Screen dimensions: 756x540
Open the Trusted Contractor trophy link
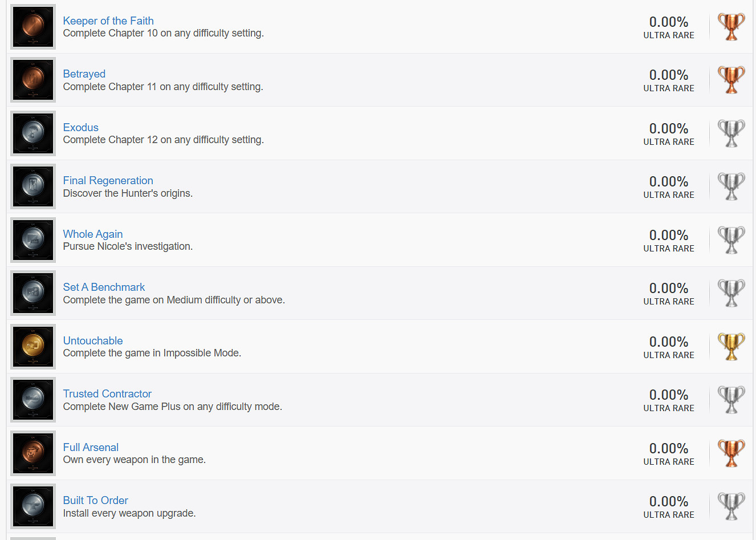coord(107,393)
